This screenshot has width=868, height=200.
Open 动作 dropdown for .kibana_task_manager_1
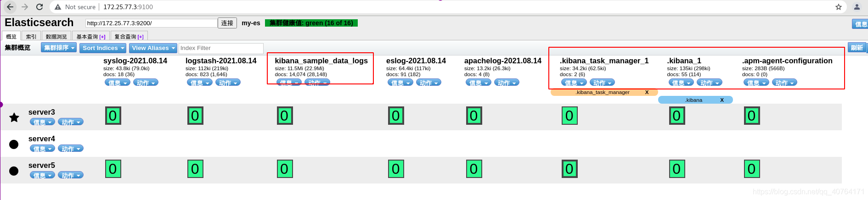tap(603, 83)
